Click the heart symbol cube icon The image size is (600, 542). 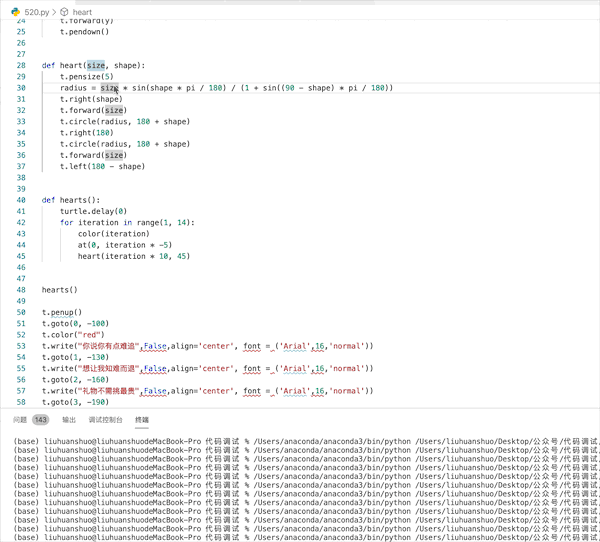click(x=64, y=12)
